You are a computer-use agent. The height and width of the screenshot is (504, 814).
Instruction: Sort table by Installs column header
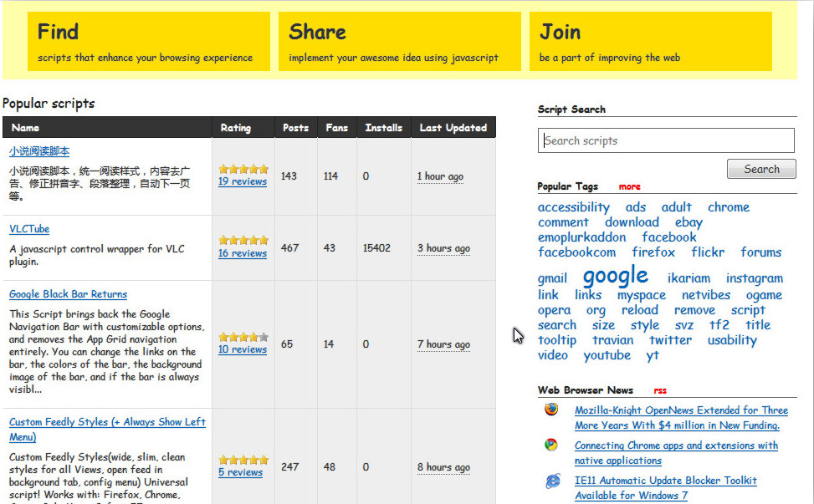(x=383, y=128)
